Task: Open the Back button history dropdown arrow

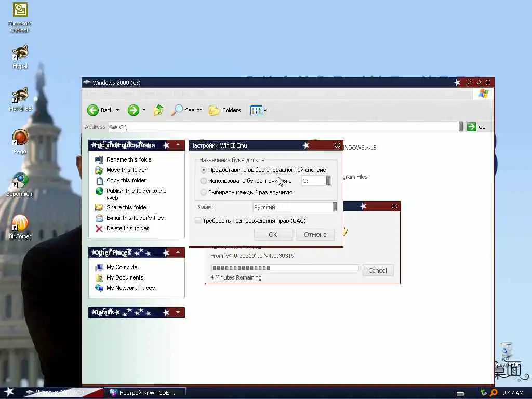Action: tap(118, 110)
